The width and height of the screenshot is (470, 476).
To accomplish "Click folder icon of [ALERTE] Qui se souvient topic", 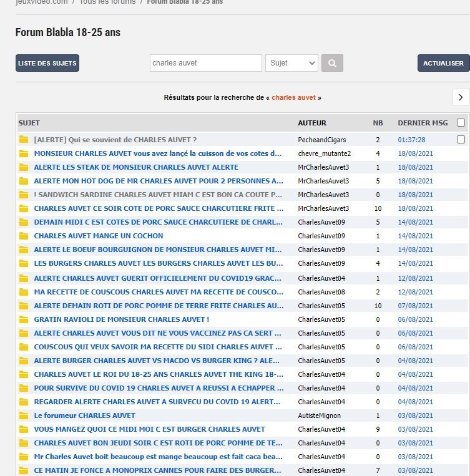I will (x=24, y=140).
